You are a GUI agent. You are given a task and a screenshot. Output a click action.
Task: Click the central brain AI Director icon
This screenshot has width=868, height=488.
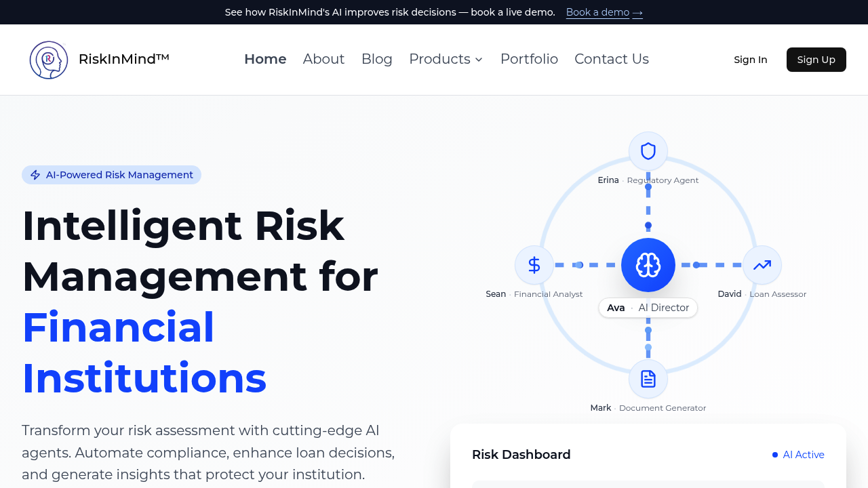(x=648, y=265)
